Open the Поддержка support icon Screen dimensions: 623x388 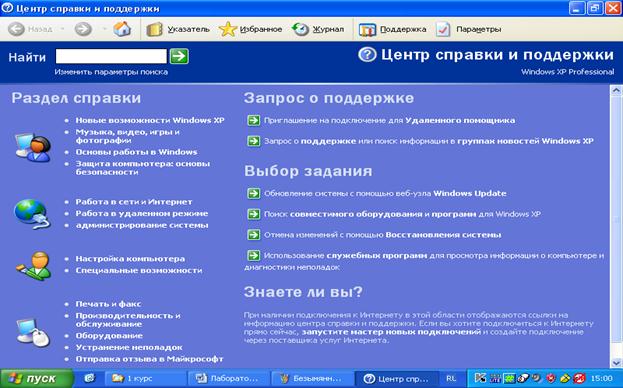point(367,30)
